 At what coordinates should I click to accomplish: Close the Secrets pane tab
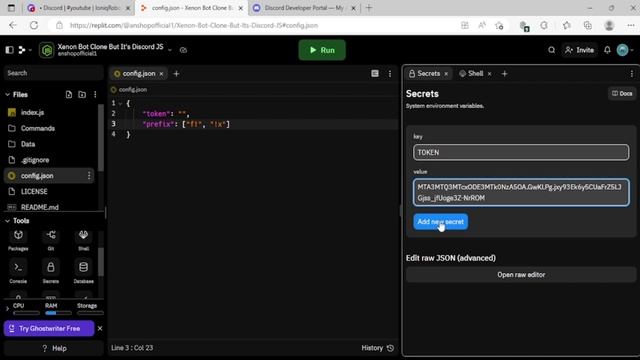pos(446,74)
